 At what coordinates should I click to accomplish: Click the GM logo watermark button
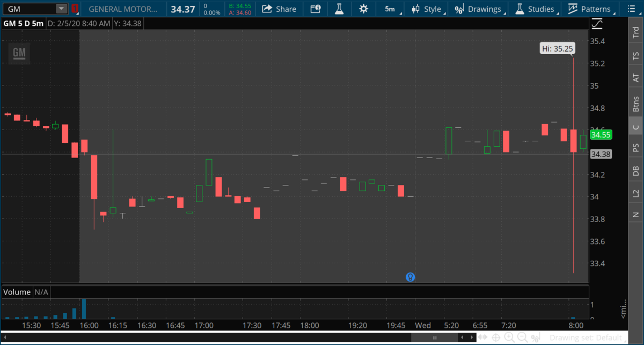[x=19, y=52]
